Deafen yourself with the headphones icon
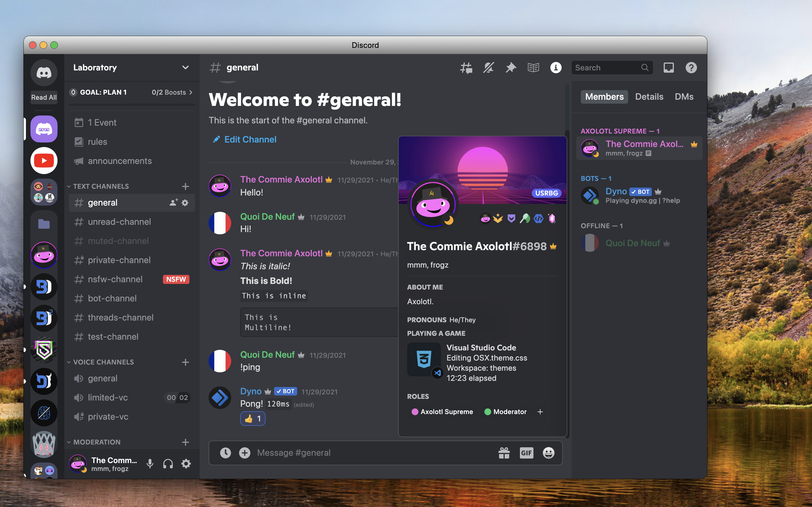This screenshot has width=812, height=507. point(168,463)
